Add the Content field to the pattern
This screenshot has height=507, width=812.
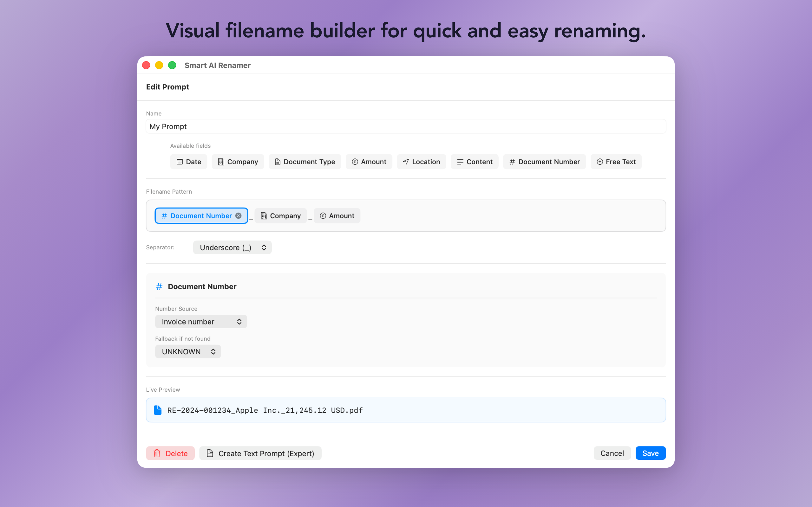(x=475, y=162)
